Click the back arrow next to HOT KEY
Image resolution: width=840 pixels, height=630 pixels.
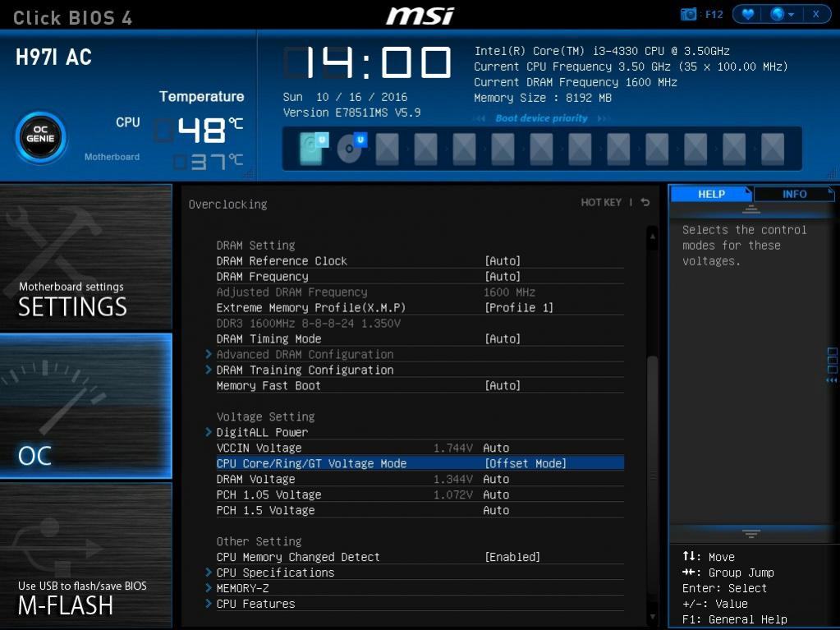pyautogui.click(x=645, y=203)
